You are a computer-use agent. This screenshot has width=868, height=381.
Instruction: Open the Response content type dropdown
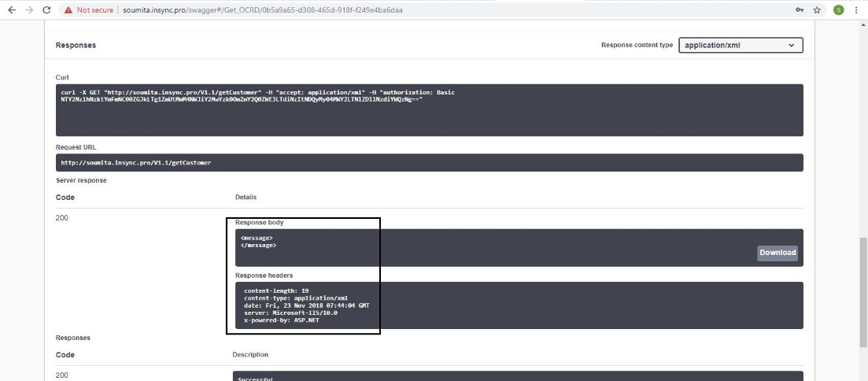(x=741, y=46)
